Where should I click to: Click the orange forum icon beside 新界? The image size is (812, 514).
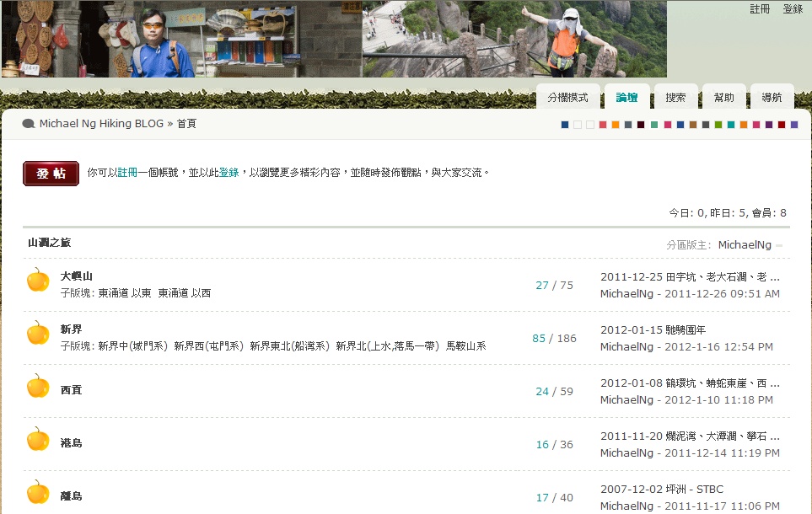38,333
